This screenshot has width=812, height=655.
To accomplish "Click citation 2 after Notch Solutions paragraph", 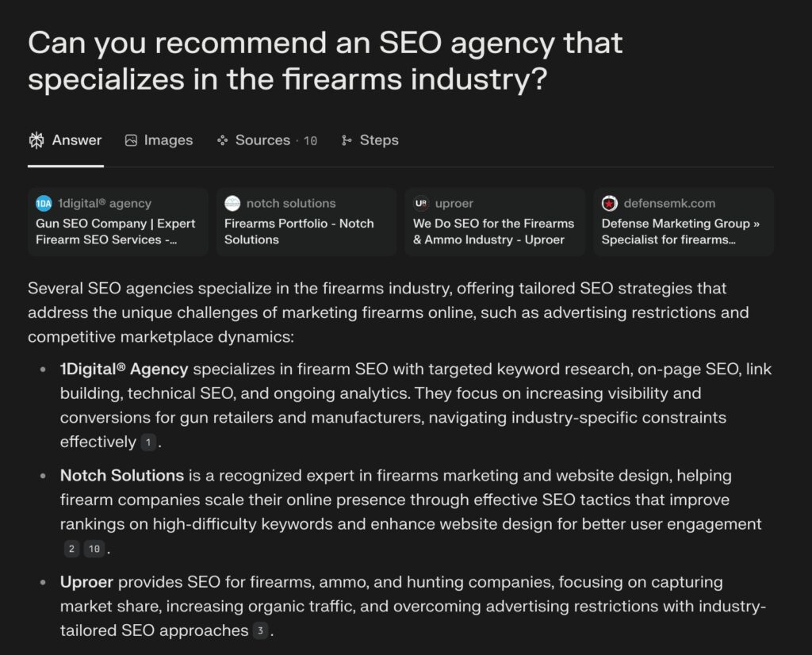I will [x=71, y=549].
